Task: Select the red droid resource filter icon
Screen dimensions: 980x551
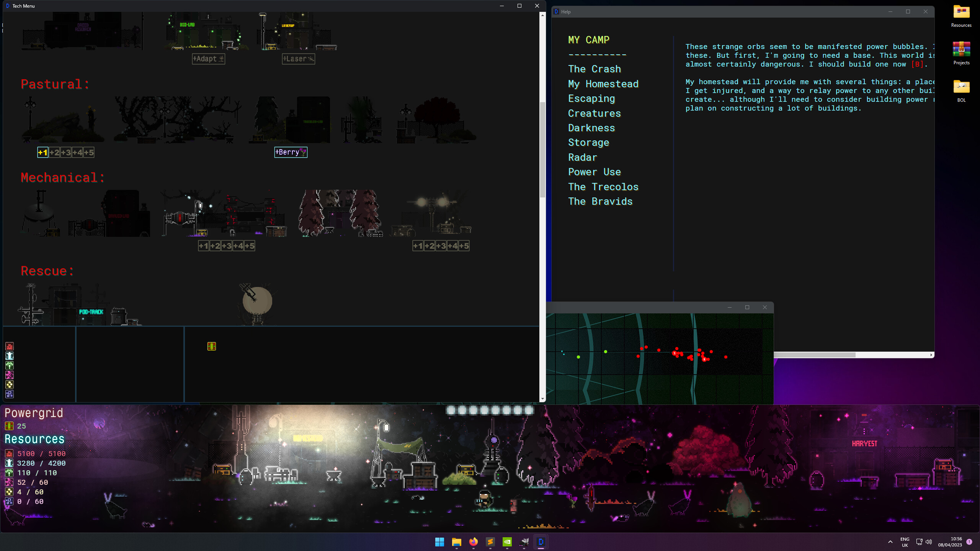Action: [x=10, y=346]
